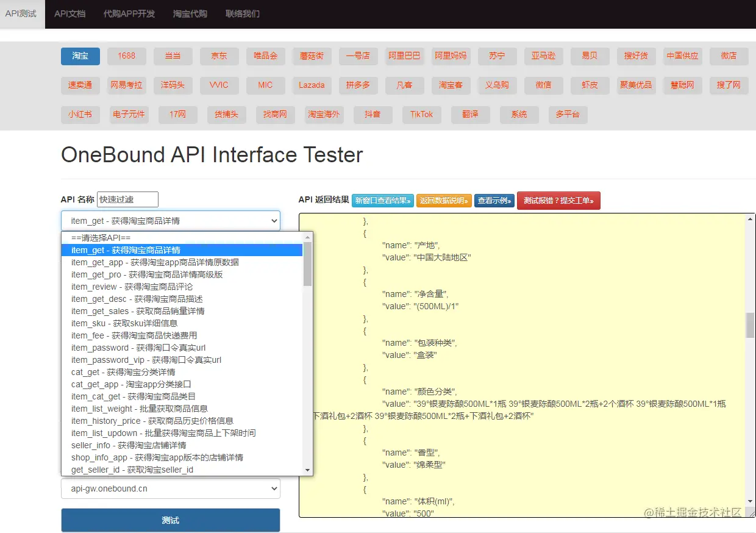Select item_get_pro 高级版 option
The width and height of the screenshot is (756, 533).
click(182, 274)
